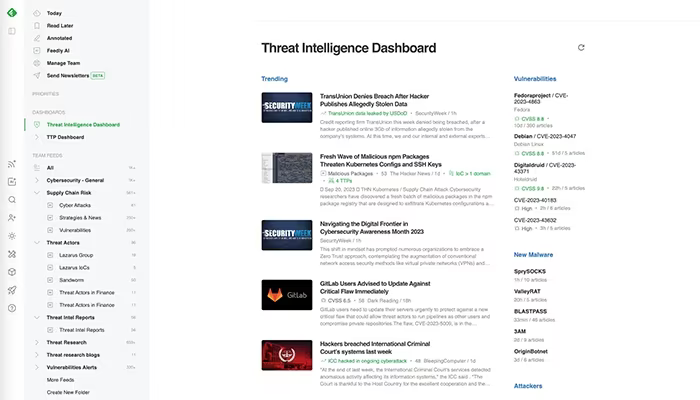Image resolution: width=700 pixels, height=400 pixels.
Task: Open the Vulnerabilities feed under Supply Chain Risk
Action: (x=75, y=231)
